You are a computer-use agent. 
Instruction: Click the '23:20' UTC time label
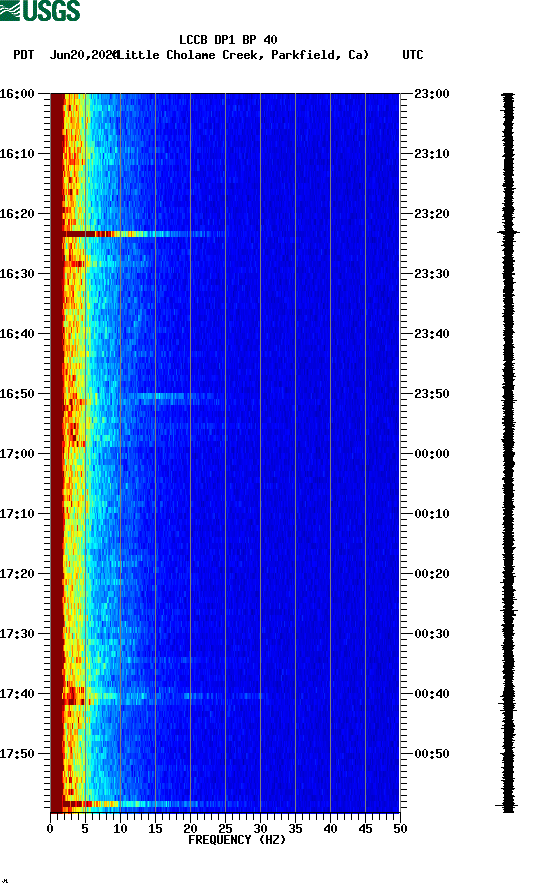point(432,213)
